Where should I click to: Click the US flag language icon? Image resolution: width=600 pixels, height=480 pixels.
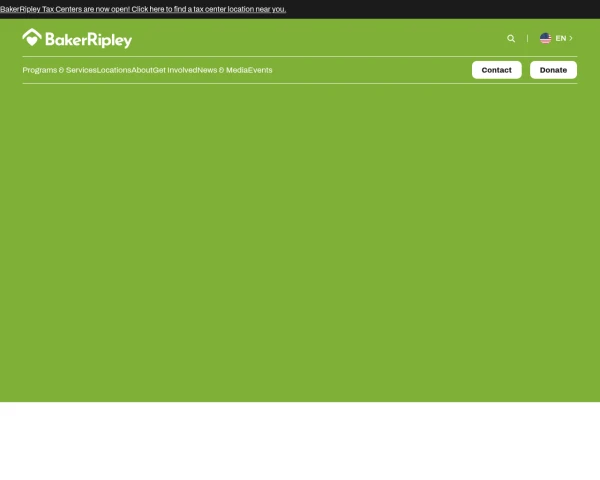(545, 38)
